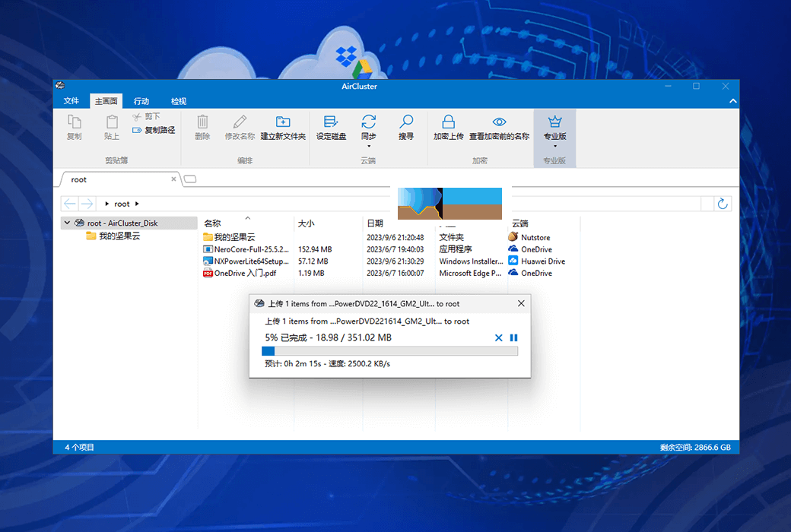Image resolution: width=791 pixels, height=532 pixels.
Task: Click the Rename (修改名称) pencil icon
Action: click(x=240, y=122)
